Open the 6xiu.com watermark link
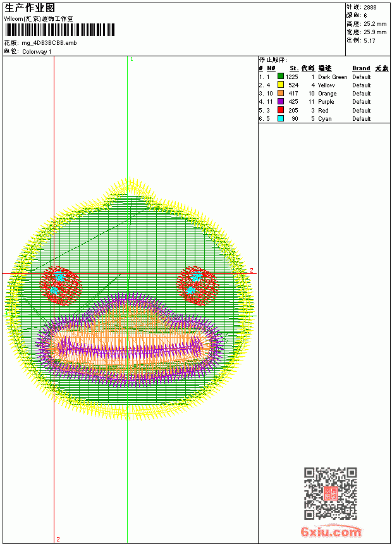This screenshot has height=544, width=392. 331,531
